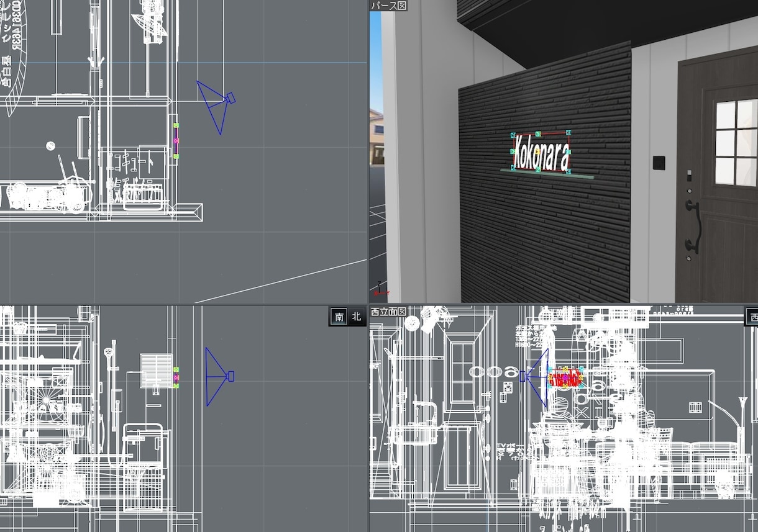Viewport: 758px width, 532px height.
Task: Select the Kokonara sign in the perspective view
Action: 541,153
